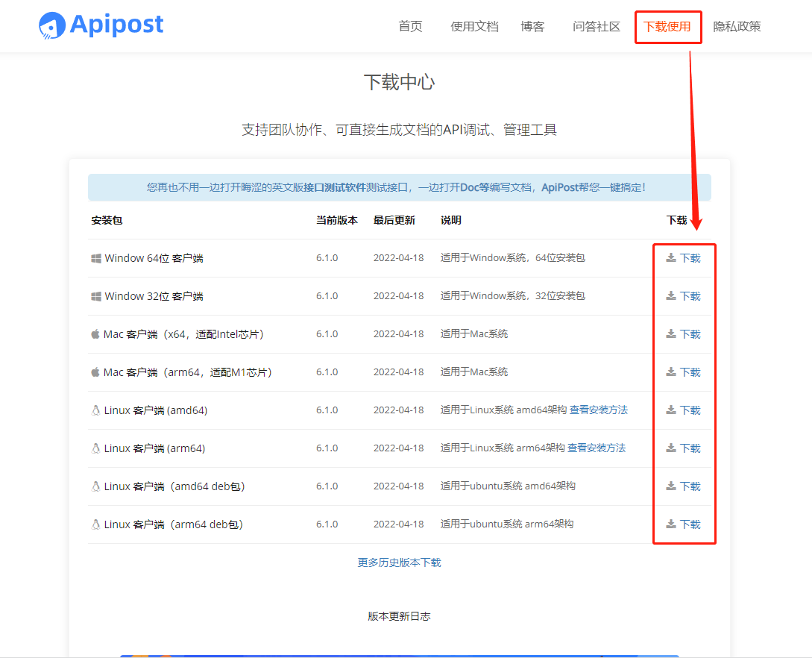Click the 安装包 column header
The width and height of the screenshot is (812, 658).
pyautogui.click(x=107, y=220)
